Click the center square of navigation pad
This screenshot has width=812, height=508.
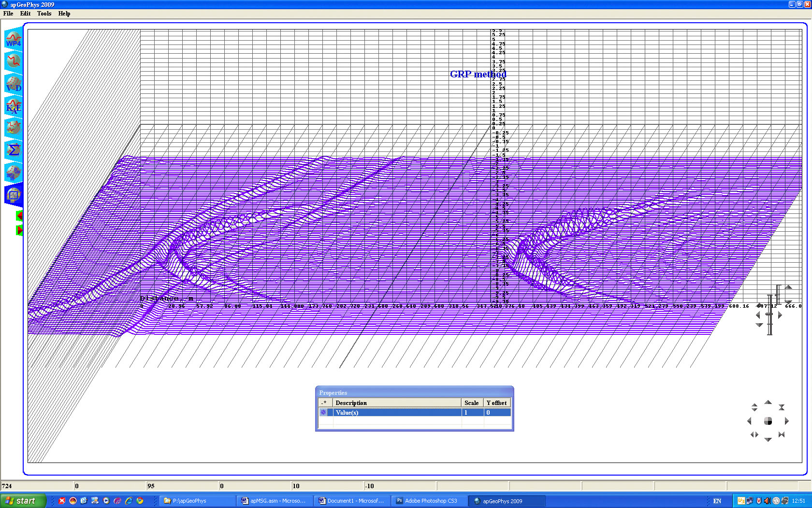768,421
